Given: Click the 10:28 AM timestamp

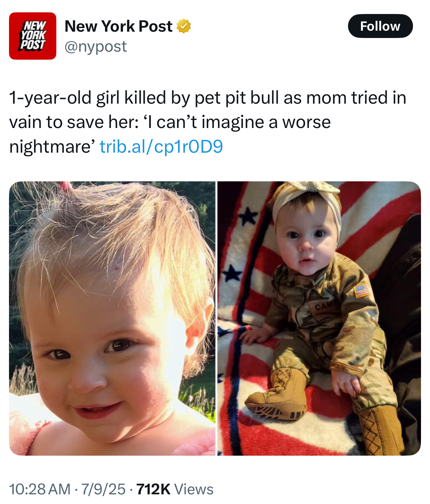Looking at the screenshot, I should [x=40, y=489].
